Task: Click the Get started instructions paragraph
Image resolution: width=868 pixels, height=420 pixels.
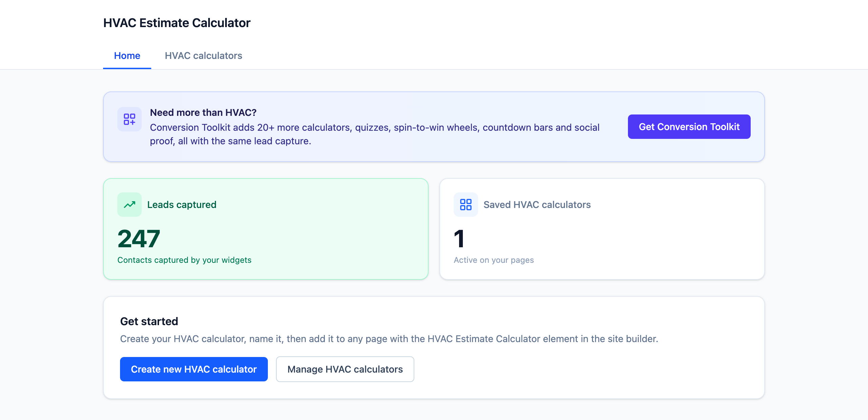Action: pyautogui.click(x=389, y=339)
